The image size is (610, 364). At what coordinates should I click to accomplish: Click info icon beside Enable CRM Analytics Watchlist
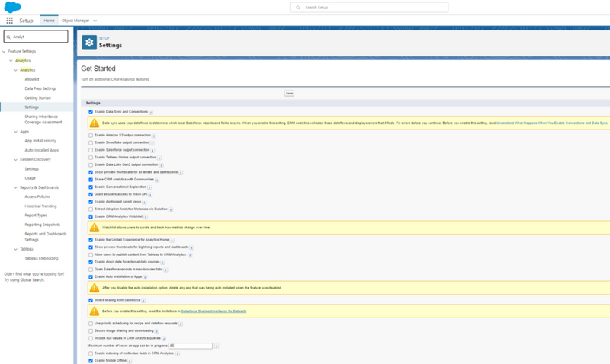pos(146,217)
